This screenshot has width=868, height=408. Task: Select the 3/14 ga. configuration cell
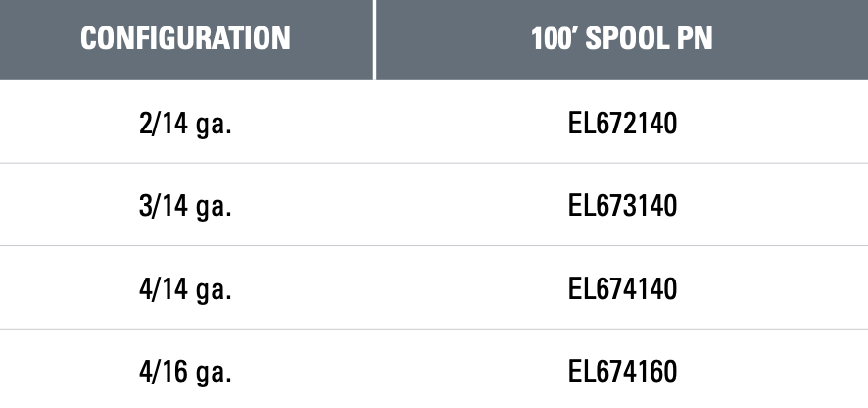pos(185,206)
